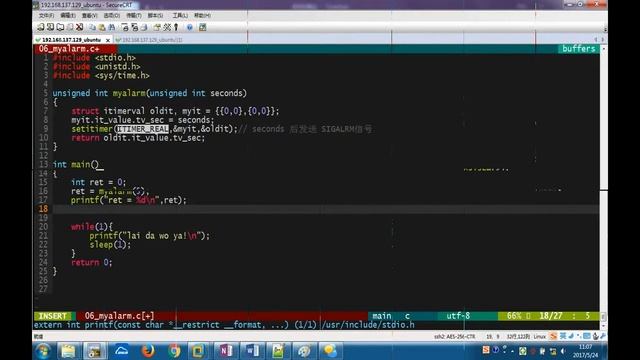Open the 脚本(S) menu
The width and height of the screenshot is (640, 360).
[155, 15]
